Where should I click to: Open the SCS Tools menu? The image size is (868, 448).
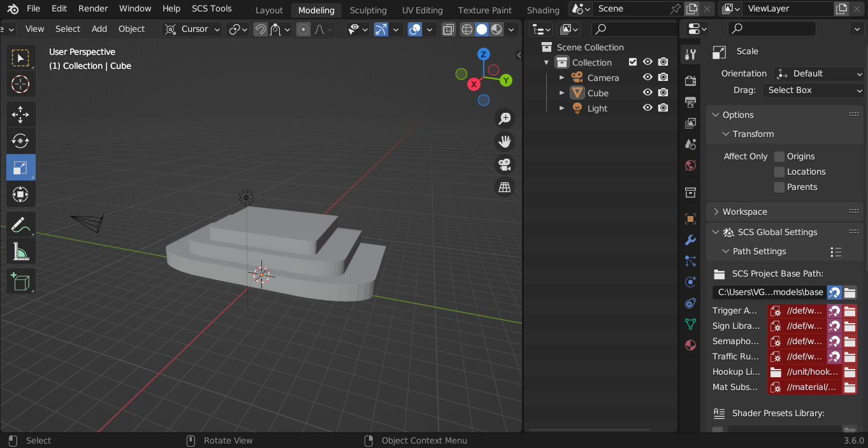coord(212,8)
